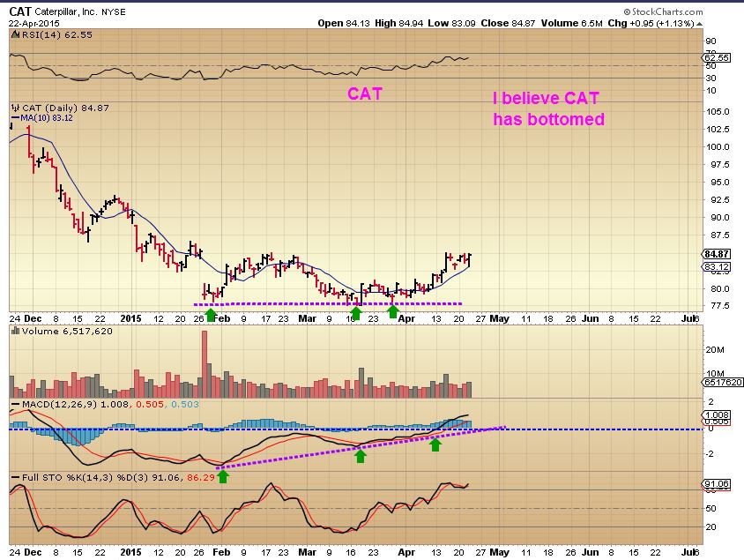Click the 'CAT (Daily) 84.87' legend label
The height and width of the screenshot is (560, 744).
coord(65,108)
